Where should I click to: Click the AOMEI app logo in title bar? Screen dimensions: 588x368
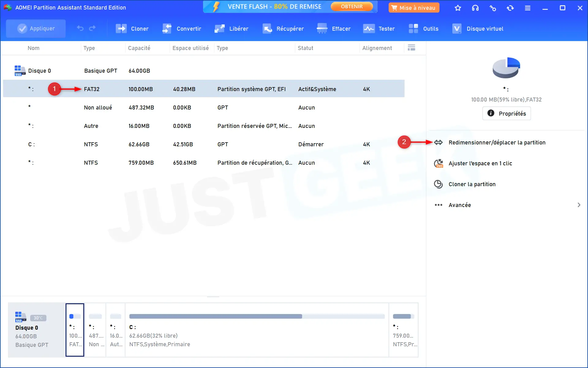pos(8,8)
